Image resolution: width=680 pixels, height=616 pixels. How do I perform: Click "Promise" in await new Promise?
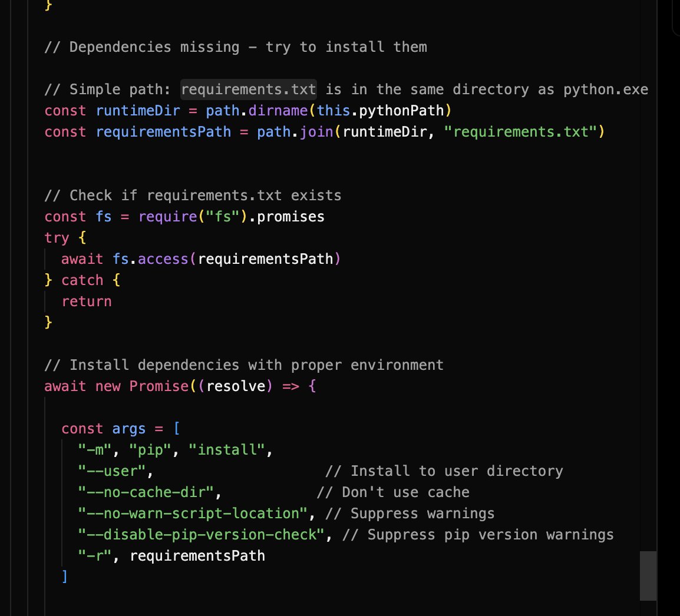pos(159,386)
